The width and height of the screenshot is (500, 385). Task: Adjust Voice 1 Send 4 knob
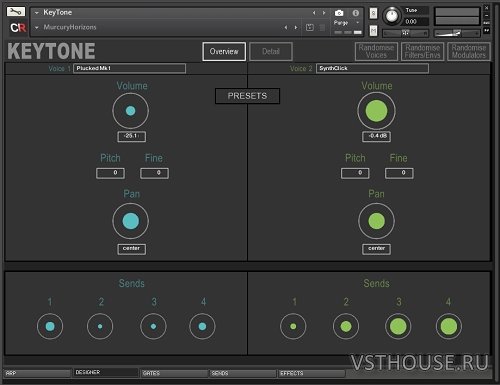202,326
